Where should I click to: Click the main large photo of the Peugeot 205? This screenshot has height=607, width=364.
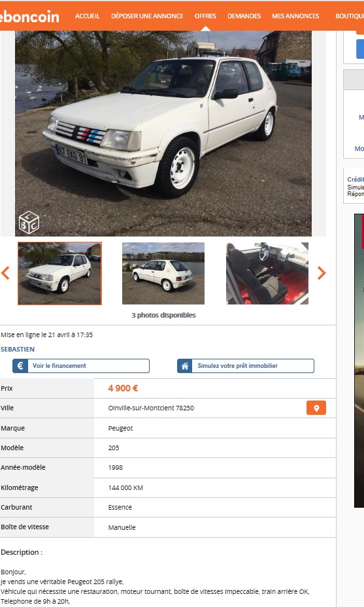point(163,133)
